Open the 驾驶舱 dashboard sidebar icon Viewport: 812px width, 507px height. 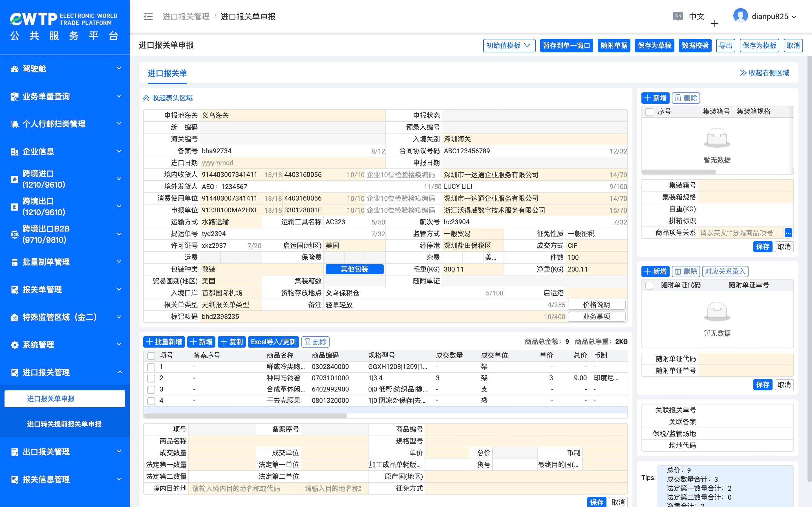[15, 69]
